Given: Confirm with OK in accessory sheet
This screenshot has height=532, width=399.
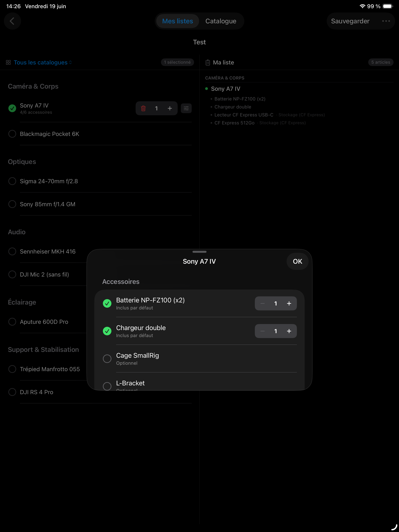Looking at the screenshot, I should 297,262.
